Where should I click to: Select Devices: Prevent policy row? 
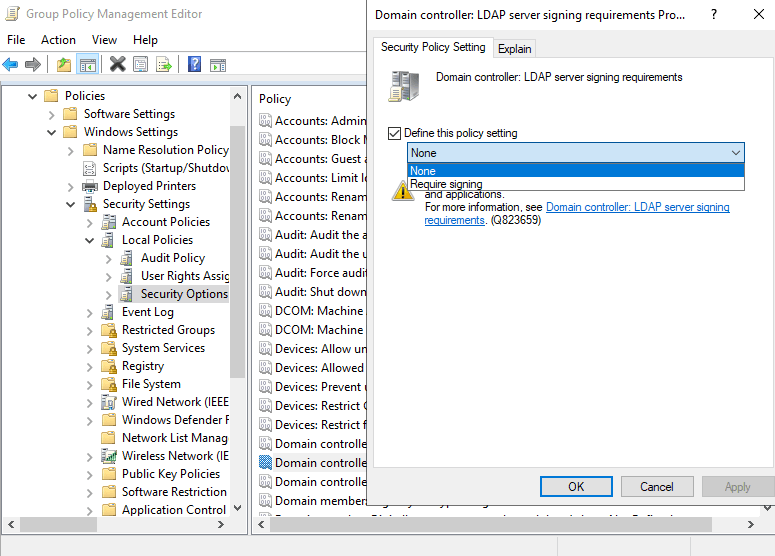312,386
